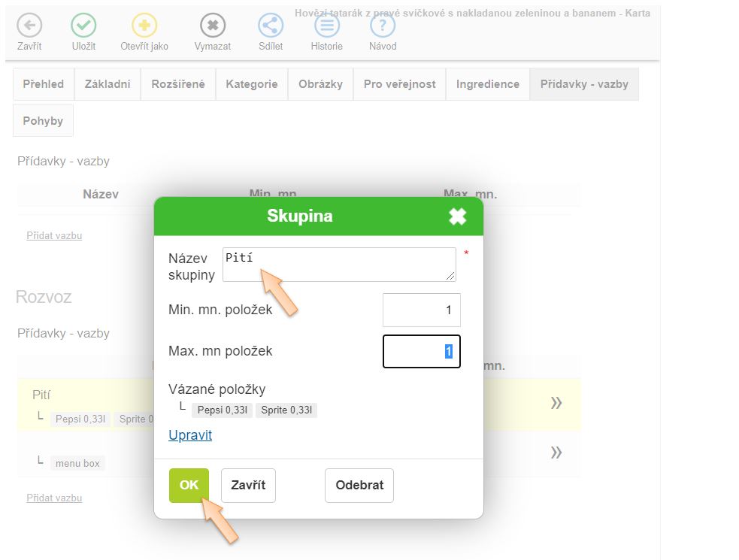Focus the Min. mn. položek field
The image size is (739, 560).
[421, 310]
